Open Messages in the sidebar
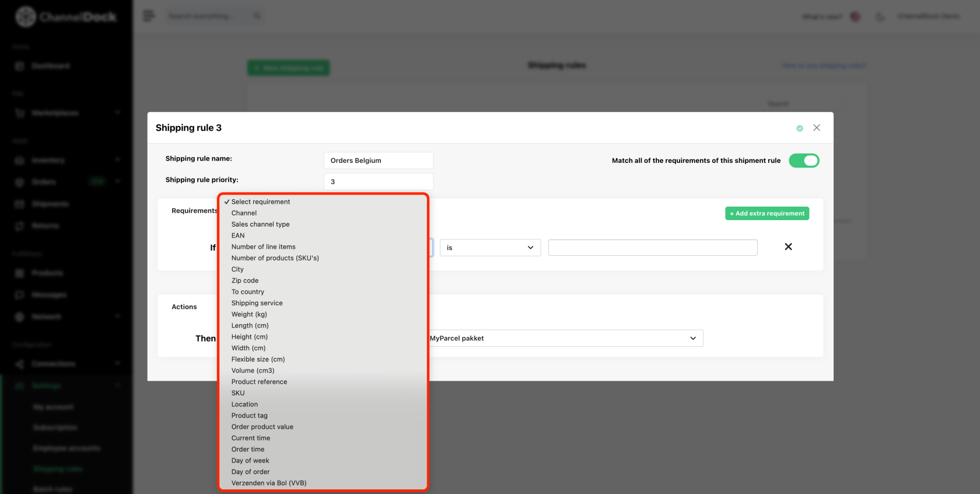Image resolution: width=980 pixels, height=494 pixels. tap(49, 295)
